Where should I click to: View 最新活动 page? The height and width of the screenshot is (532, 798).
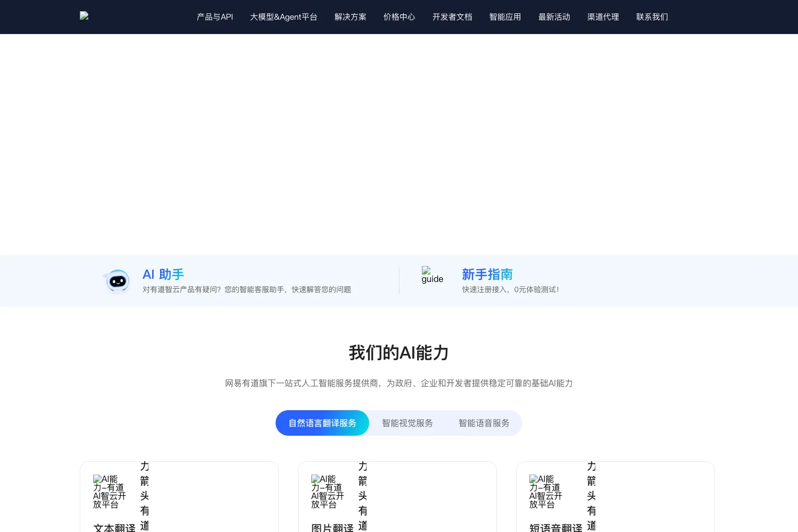(554, 17)
